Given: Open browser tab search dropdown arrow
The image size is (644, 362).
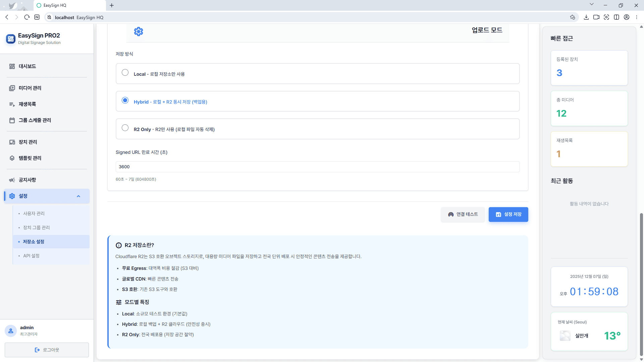Looking at the screenshot, I should 592,4.
